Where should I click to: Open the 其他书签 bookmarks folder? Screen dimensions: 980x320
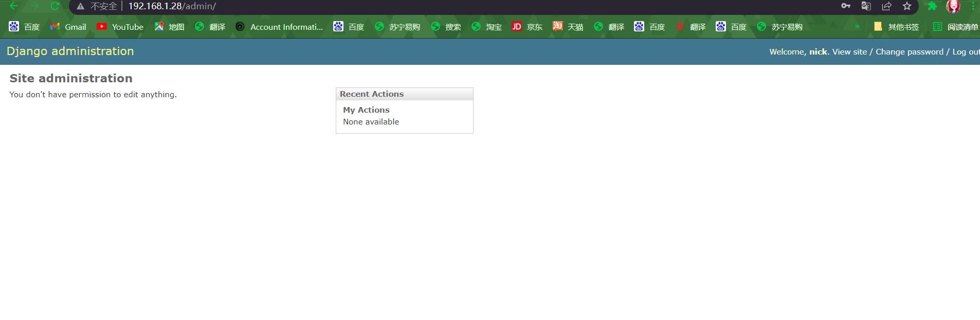[896, 27]
